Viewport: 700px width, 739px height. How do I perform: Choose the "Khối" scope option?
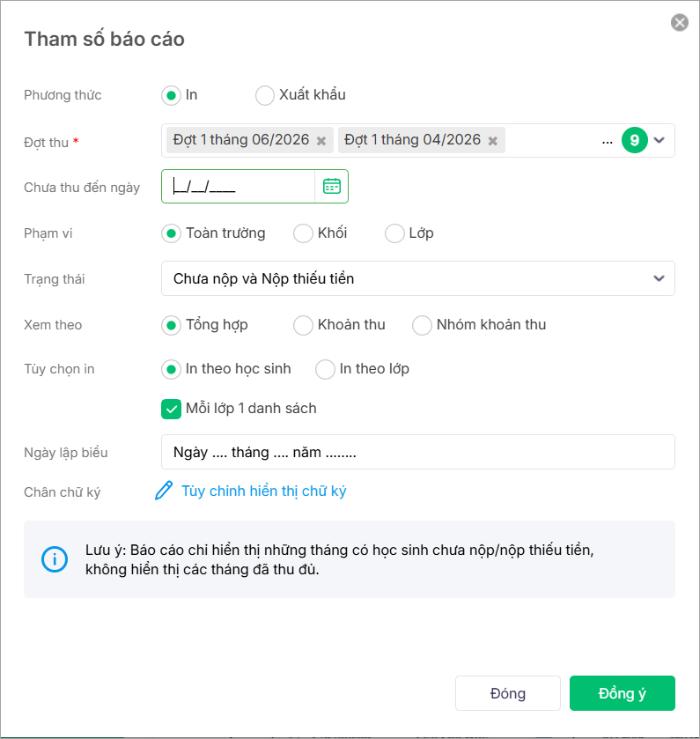304,233
